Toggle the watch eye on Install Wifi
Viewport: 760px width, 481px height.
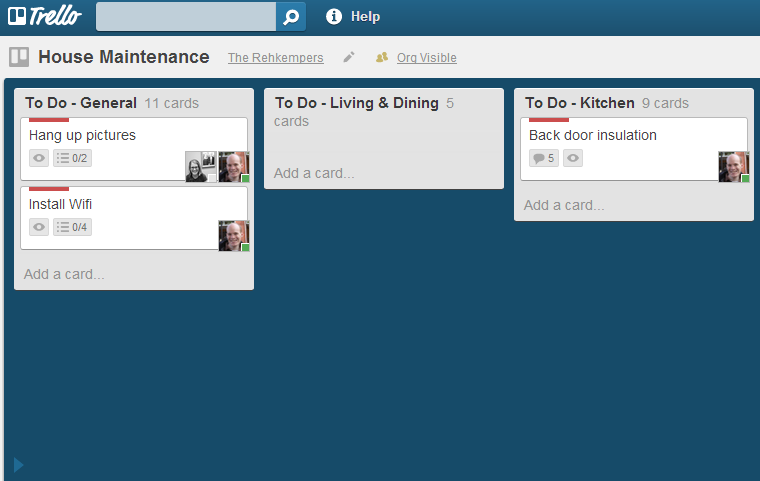[x=39, y=227]
